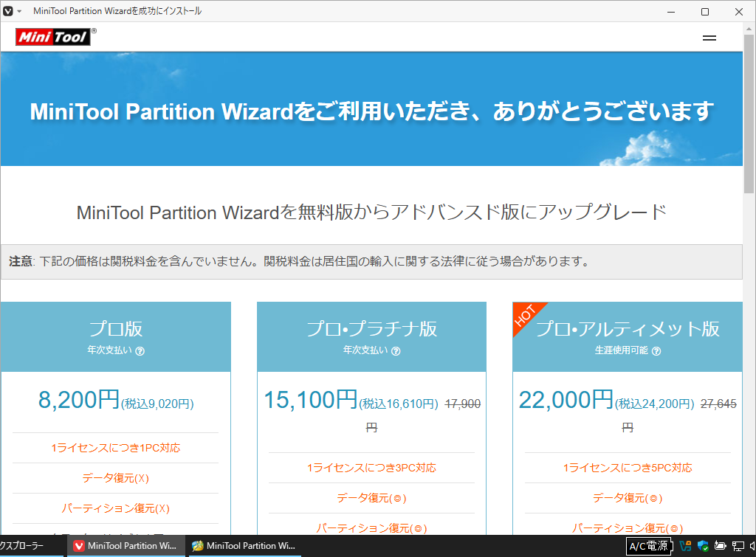Click the 8,200円 price

click(78, 400)
